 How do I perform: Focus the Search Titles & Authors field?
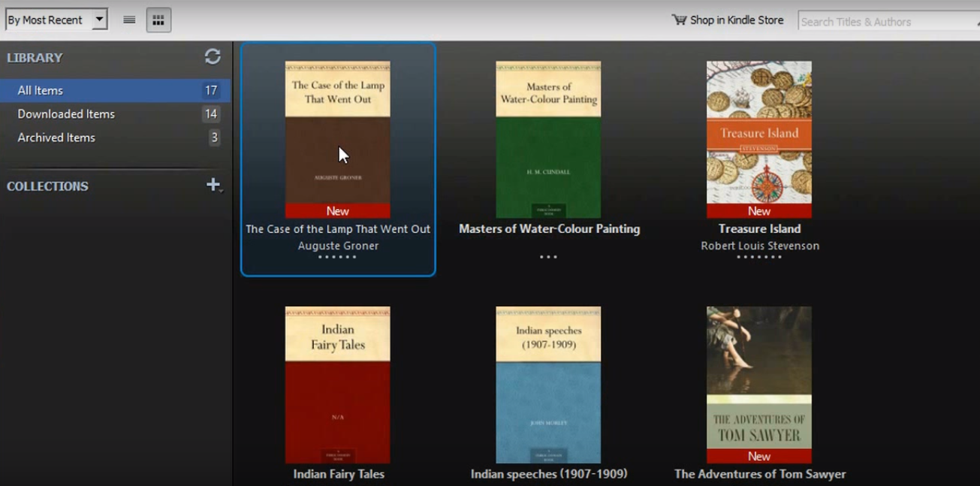888,22
